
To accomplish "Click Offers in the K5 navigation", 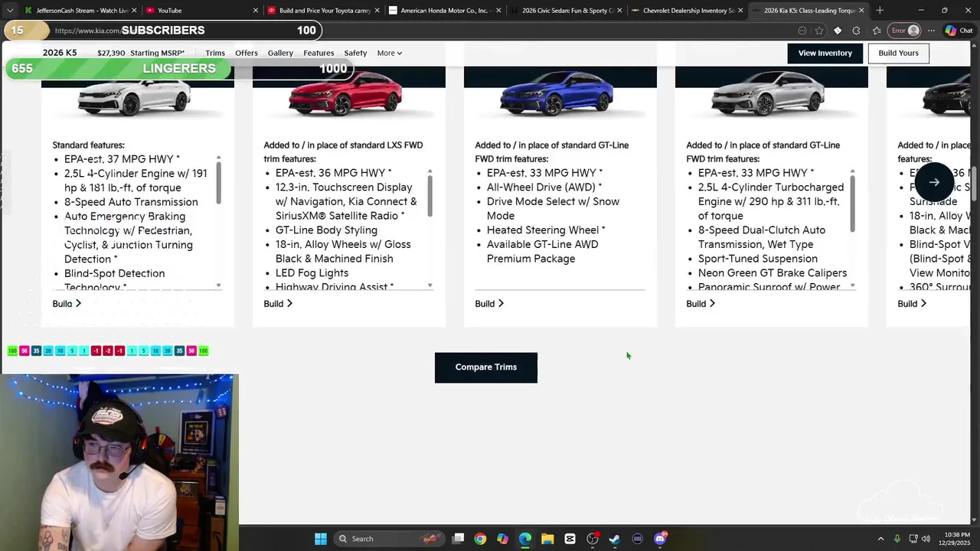I will [x=247, y=53].
